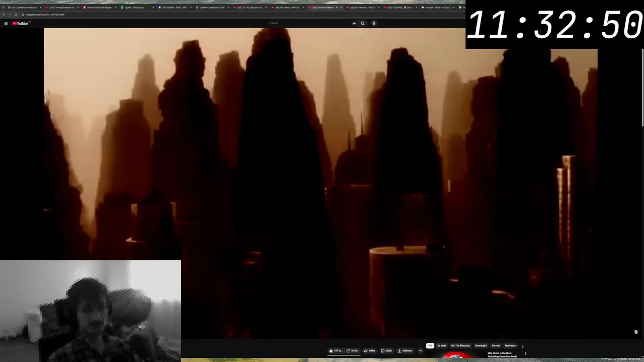
Task: Click the youtube.com address bar URL
Action: point(45,15)
